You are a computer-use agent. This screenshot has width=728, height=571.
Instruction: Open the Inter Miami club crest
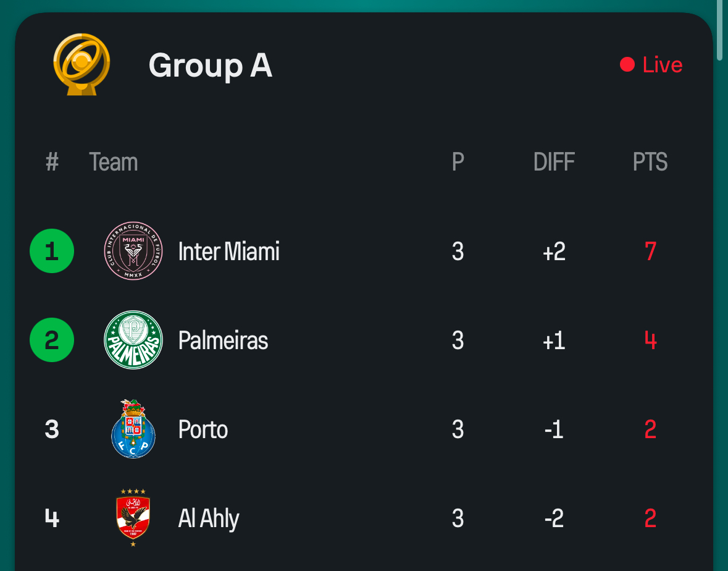pos(133,251)
